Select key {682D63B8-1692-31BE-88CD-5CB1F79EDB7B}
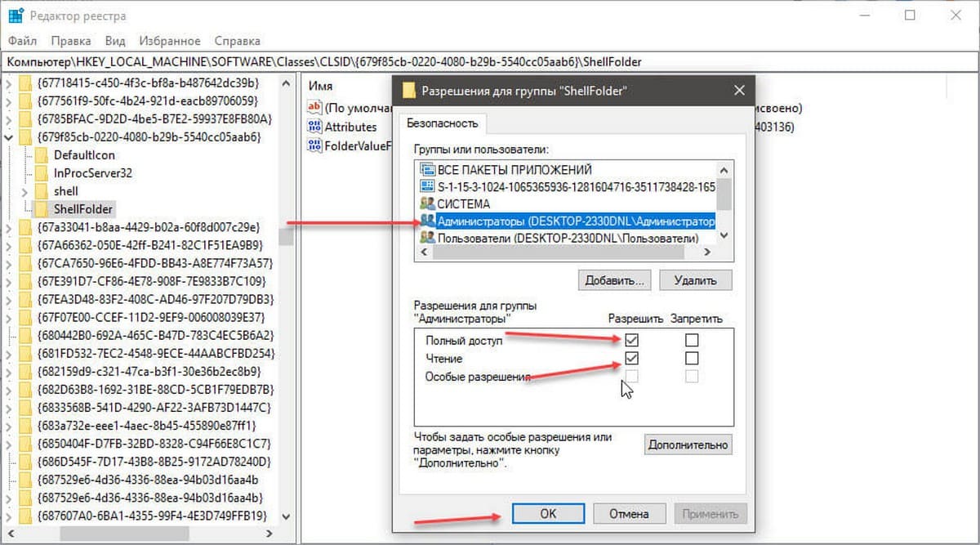This screenshot has width=980, height=545. [154, 389]
